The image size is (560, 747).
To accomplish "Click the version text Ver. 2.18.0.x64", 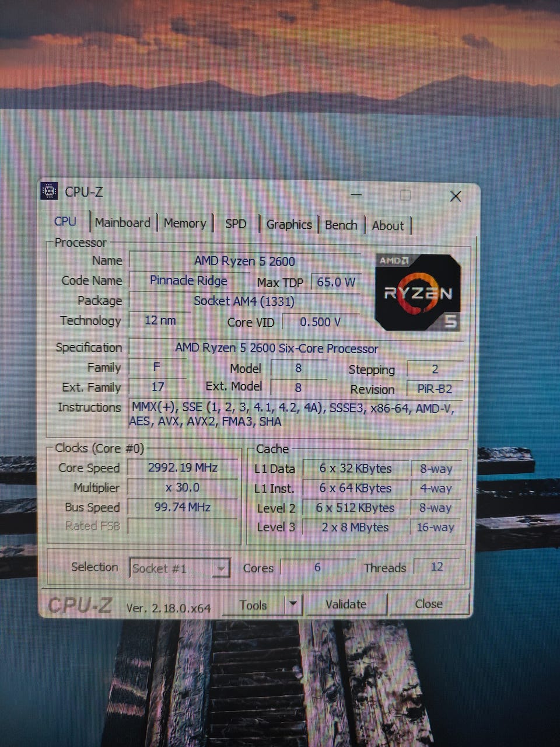I will (169, 608).
